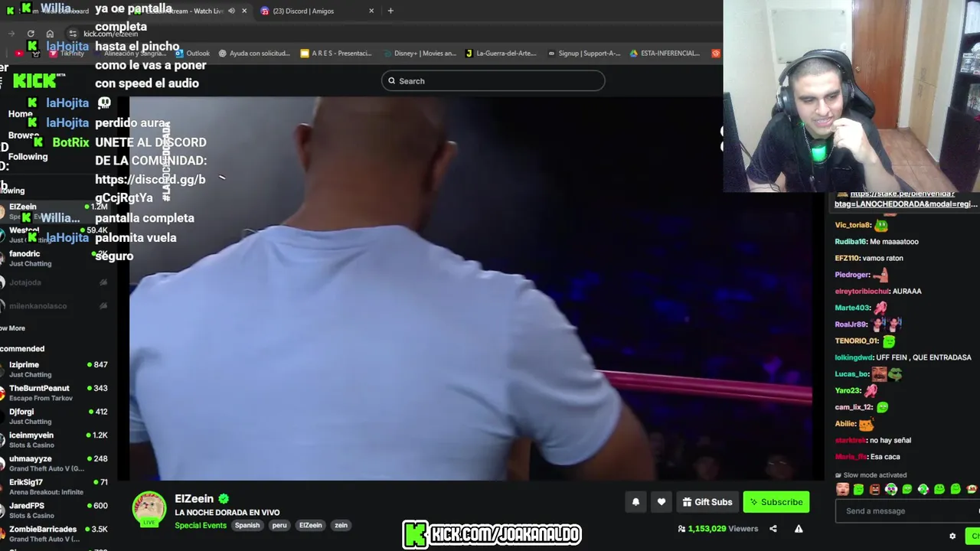Open ErikSig17 recommended channel

pos(54,487)
